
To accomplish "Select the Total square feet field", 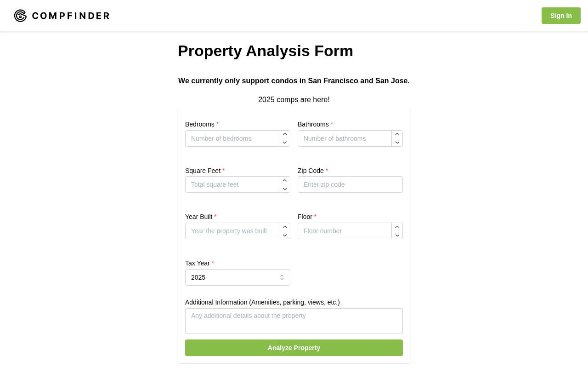I will point(232,184).
